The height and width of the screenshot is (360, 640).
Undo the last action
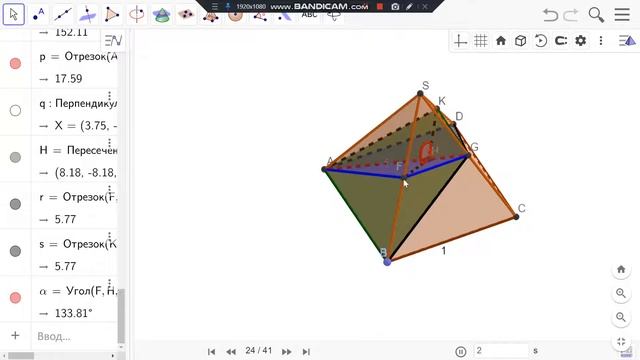click(x=550, y=15)
